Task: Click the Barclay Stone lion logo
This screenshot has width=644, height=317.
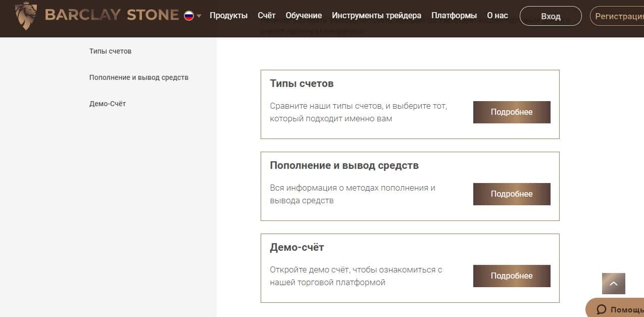Action: point(26,16)
